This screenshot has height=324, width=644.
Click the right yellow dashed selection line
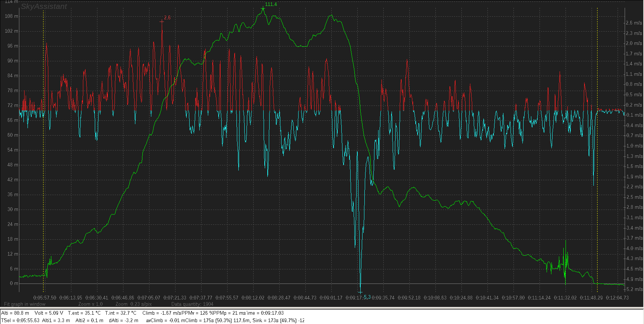(597, 149)
